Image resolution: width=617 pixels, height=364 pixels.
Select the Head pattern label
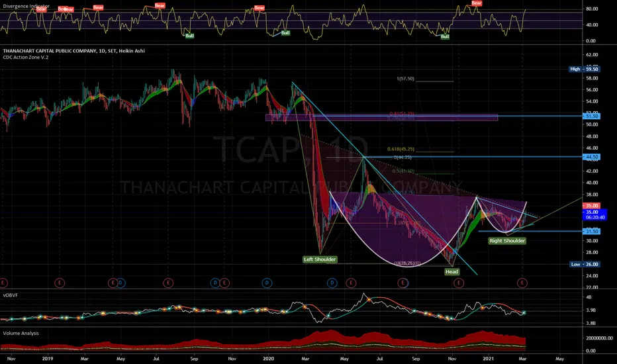click(x=451, y=271)
